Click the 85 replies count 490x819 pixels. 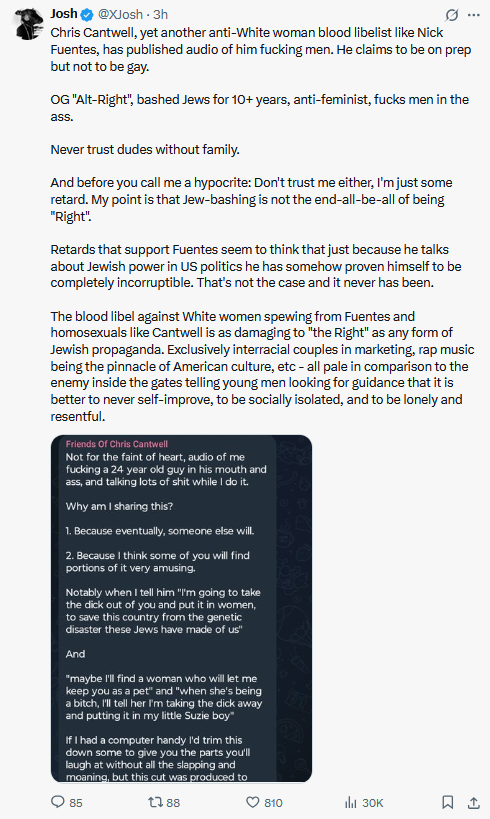[x=76, y=803]
